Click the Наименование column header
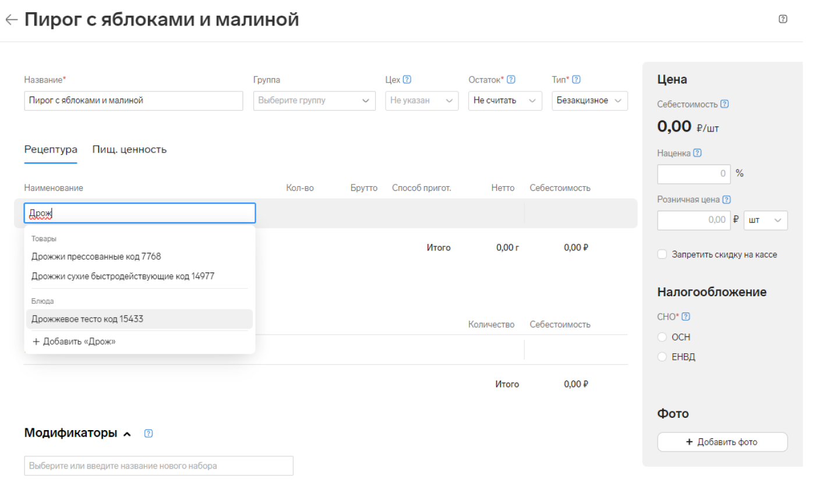This screenshot has width=826, height=504. pyautogui.click(x=54, y=188)
